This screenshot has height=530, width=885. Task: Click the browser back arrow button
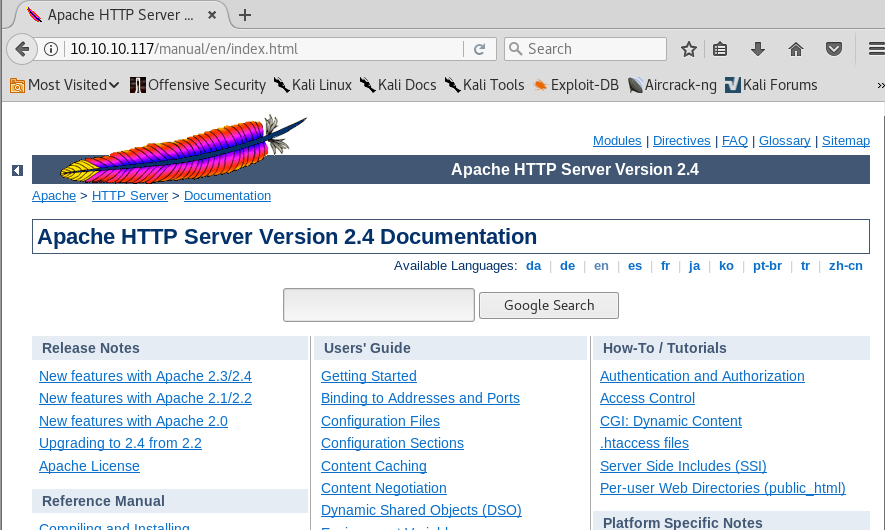click(20, 49)
